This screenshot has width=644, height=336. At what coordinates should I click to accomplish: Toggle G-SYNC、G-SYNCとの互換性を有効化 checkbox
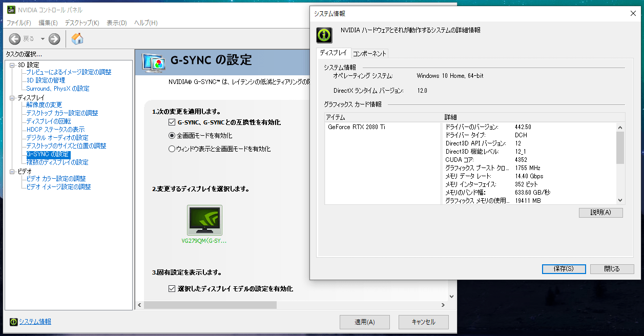click(x=172, y=122)
